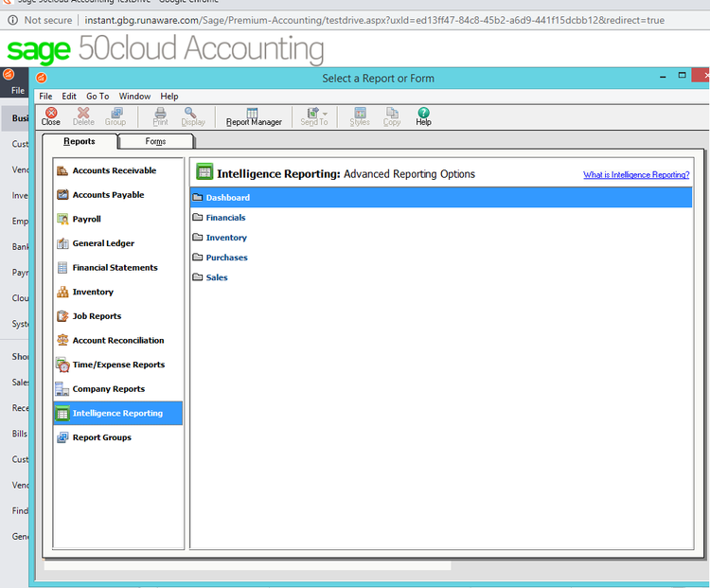Open the Window menu
The height and width of the screenshot is (588, 710).
tap(134, 97)
